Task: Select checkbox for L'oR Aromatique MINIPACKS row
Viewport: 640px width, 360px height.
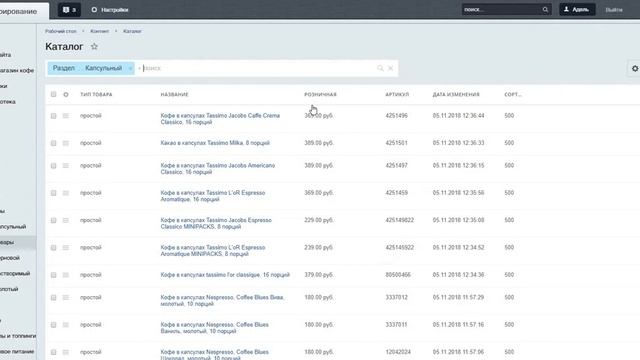Action: click(x=53, y=248)
